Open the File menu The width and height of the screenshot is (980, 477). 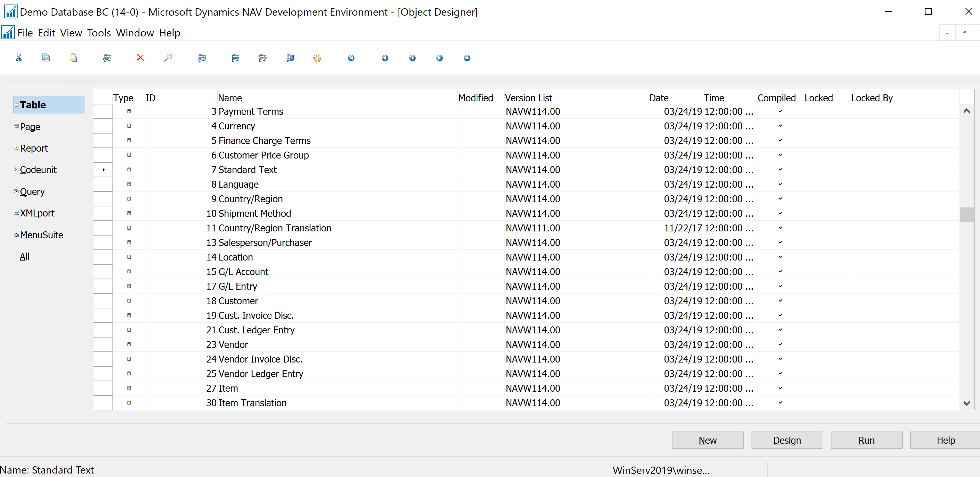click(x=25, y=33)
